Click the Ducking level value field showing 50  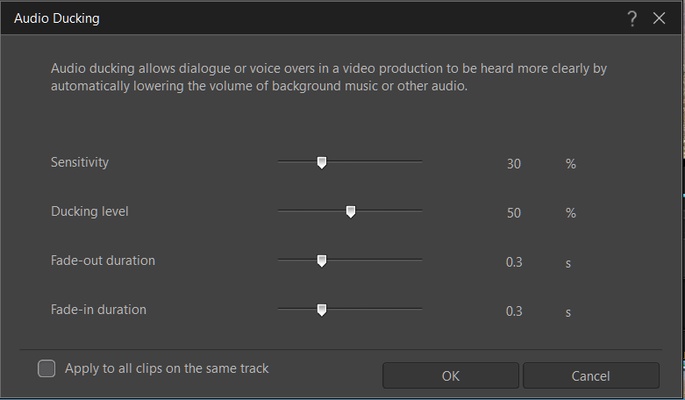point(514,213)
